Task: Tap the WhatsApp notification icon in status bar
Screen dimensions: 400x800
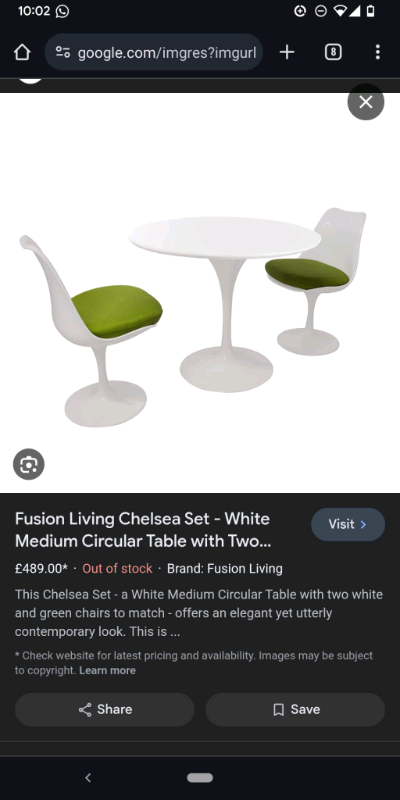Action: coord(62,11)
